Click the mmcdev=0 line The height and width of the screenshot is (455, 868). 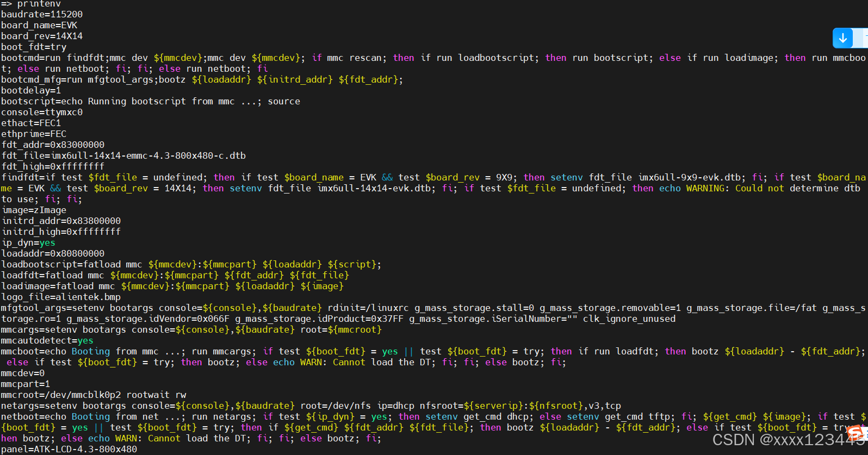tap(23, 373)
